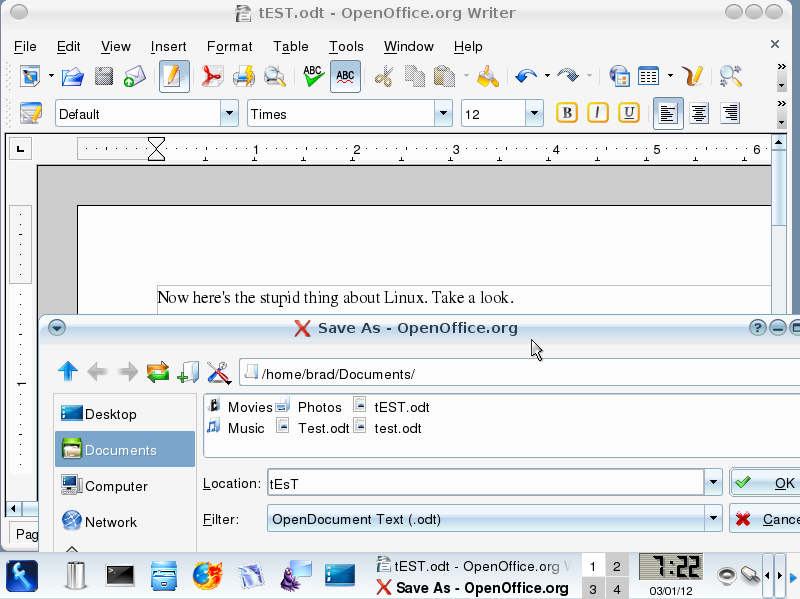Screen dimensions: 800x599
Task: Export directly as PDF icon
Action: (x=212, y=77)
